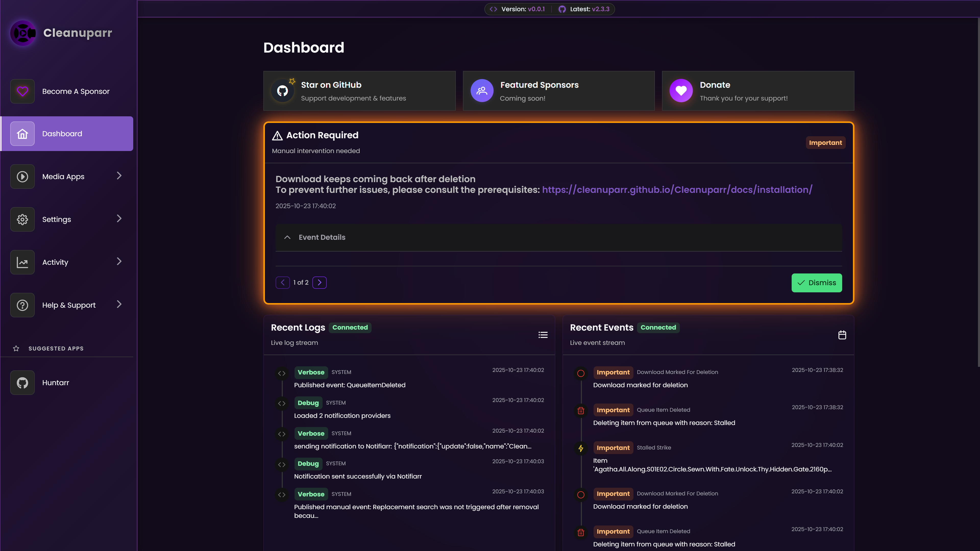The height and width of the screenshot is (551, 980).
Task: Click the Stalled Strike lightning icon
Action: [x=581, y=448]
